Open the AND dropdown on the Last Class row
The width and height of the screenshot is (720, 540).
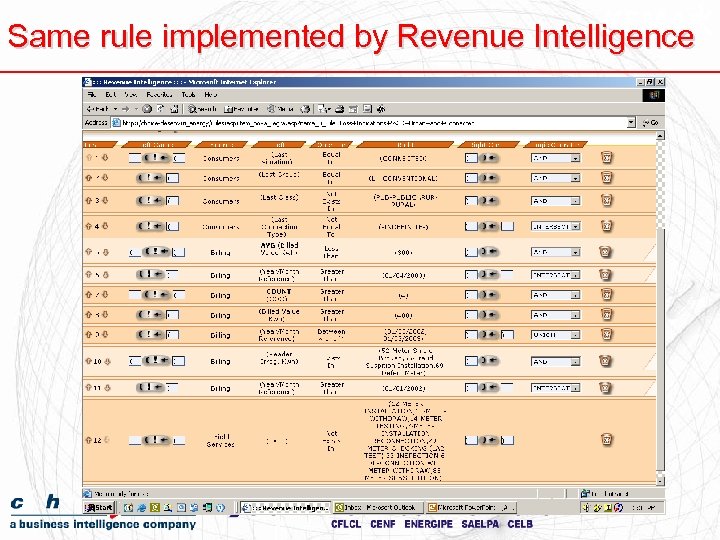click(x=575, y=201)
